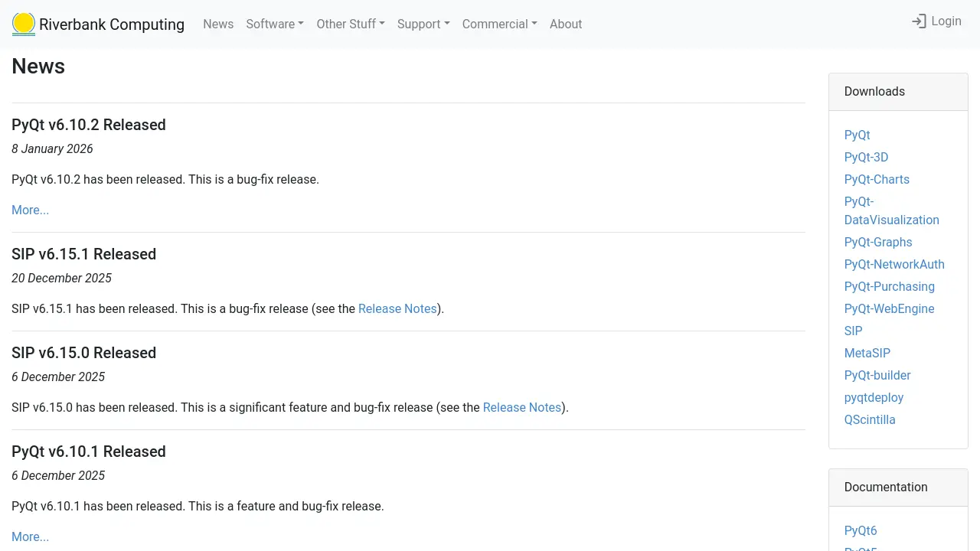The image size is (980, 551).
Task: Click the Login arrow icon
Action: (x=919, y=21)
